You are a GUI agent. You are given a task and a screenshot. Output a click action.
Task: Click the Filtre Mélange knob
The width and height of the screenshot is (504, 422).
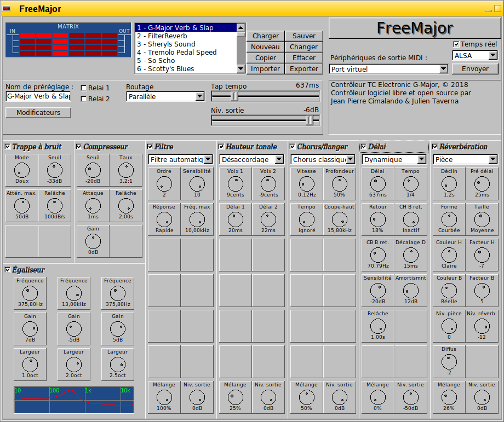[x=164, y=397]
